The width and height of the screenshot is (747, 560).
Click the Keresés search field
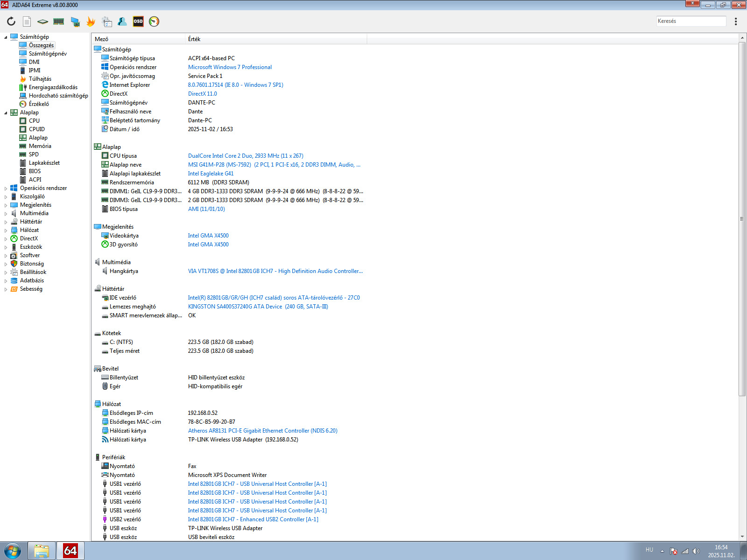click(691, 21)
